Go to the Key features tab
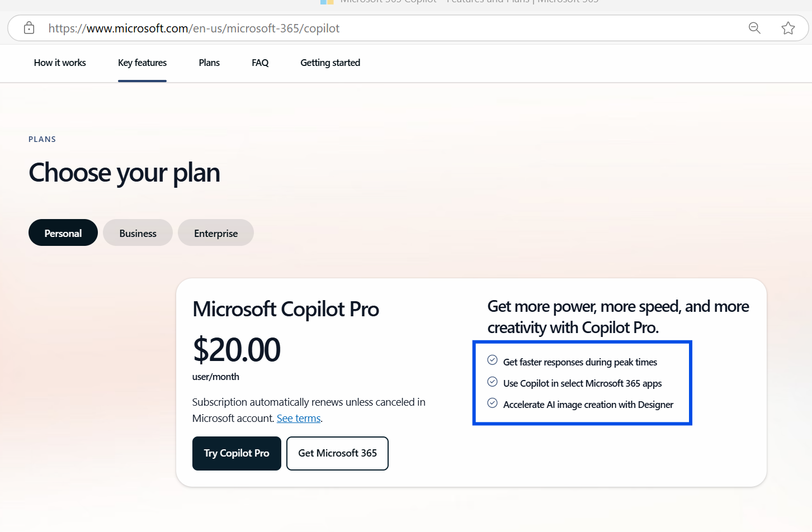This screenshot has height=532, width=812. (142, 63)
